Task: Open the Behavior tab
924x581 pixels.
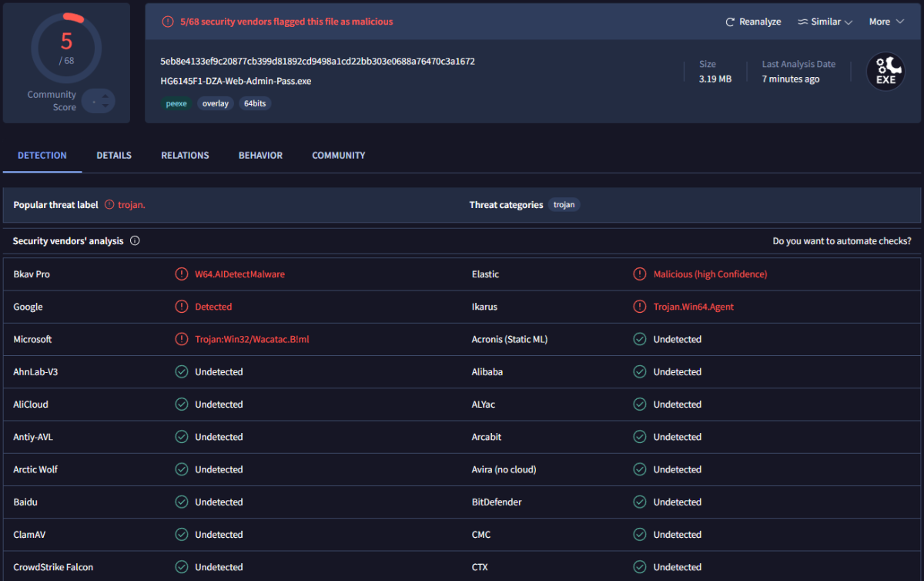Action: (x=260, y=156)
